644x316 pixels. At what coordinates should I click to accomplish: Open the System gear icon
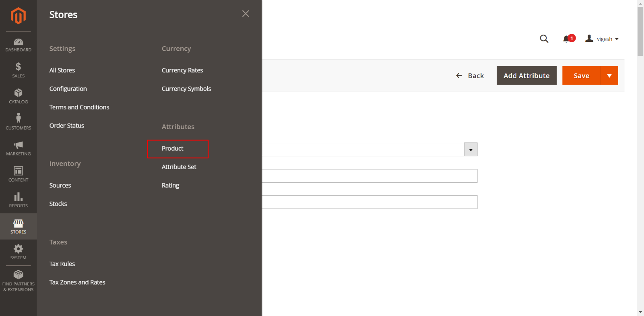coord(18,252)
